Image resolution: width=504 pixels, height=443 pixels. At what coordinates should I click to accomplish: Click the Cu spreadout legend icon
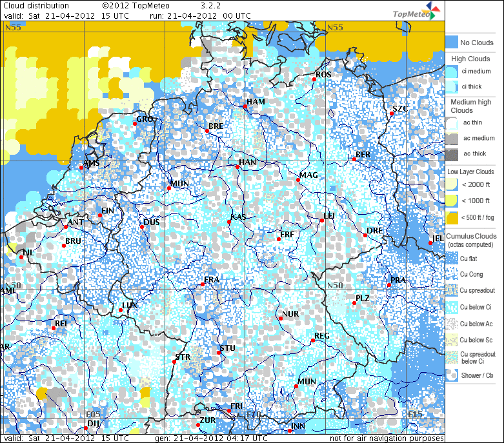click(x=452, y=290)
